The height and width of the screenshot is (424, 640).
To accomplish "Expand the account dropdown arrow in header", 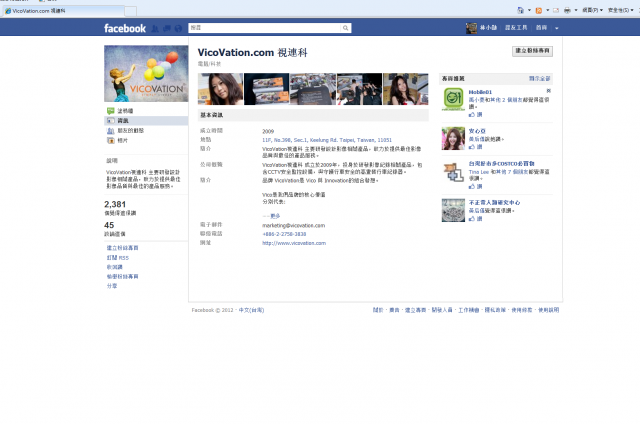I will [556, 28].
